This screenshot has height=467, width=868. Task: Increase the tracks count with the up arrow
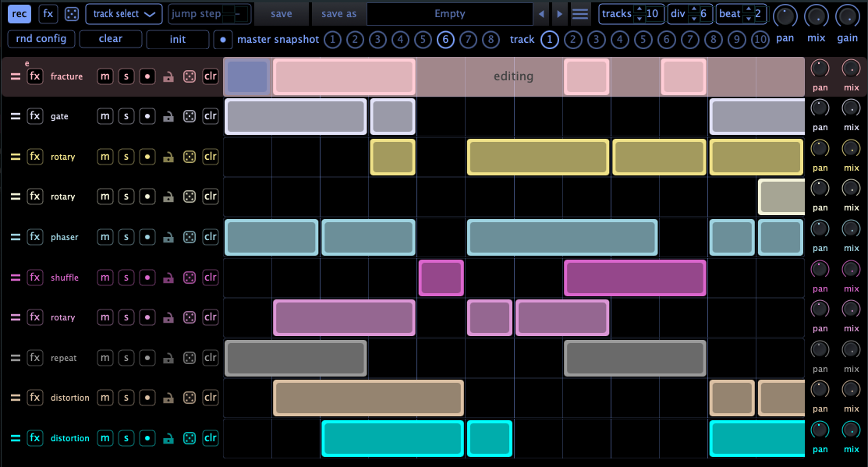(x=639, y=9)
